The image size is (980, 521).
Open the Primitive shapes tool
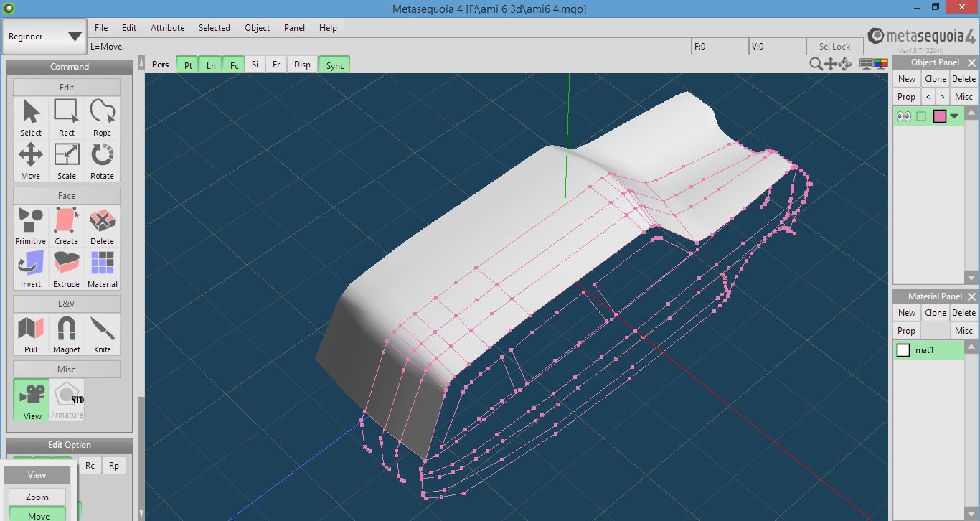(x=31, y=226)
